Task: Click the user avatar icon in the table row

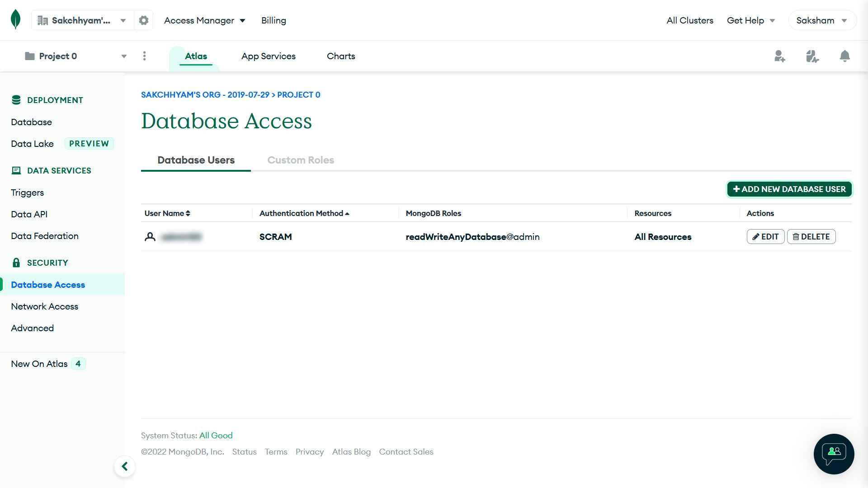Action: (150, 237)
